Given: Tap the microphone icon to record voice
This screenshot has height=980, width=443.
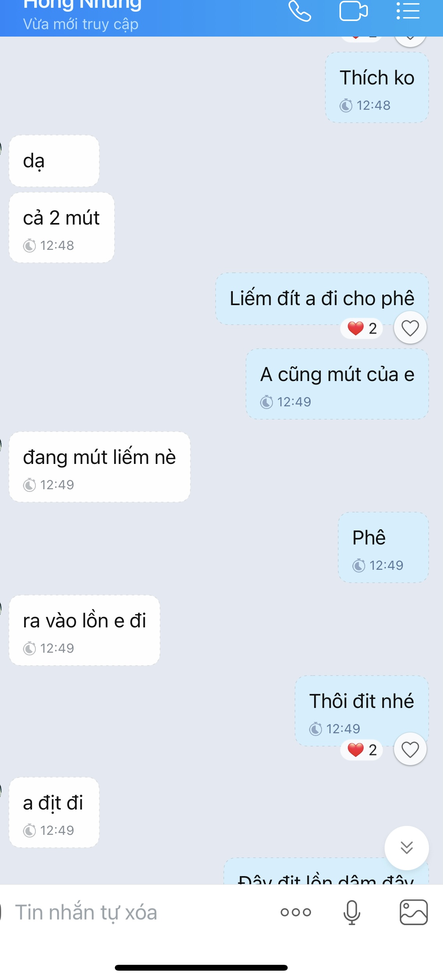Looking at the screenshot, I should click(x=352, y=912).
